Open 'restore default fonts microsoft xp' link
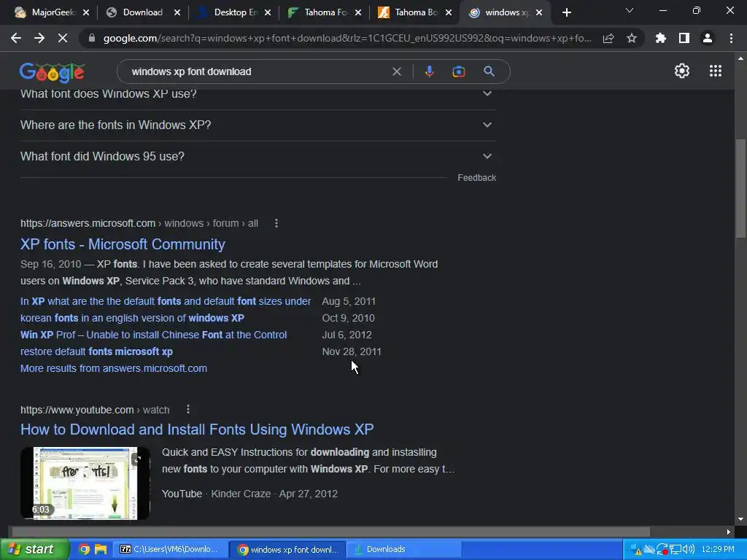 coord(96,351)
